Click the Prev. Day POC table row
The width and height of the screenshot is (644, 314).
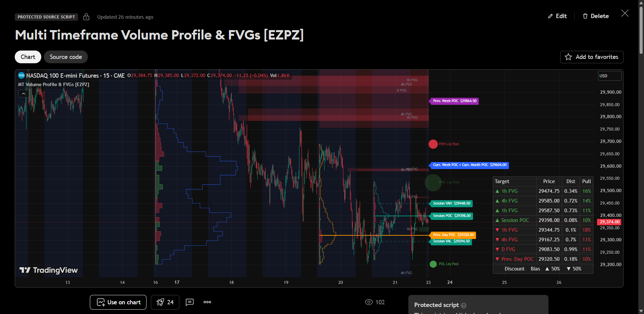(543, 259)
